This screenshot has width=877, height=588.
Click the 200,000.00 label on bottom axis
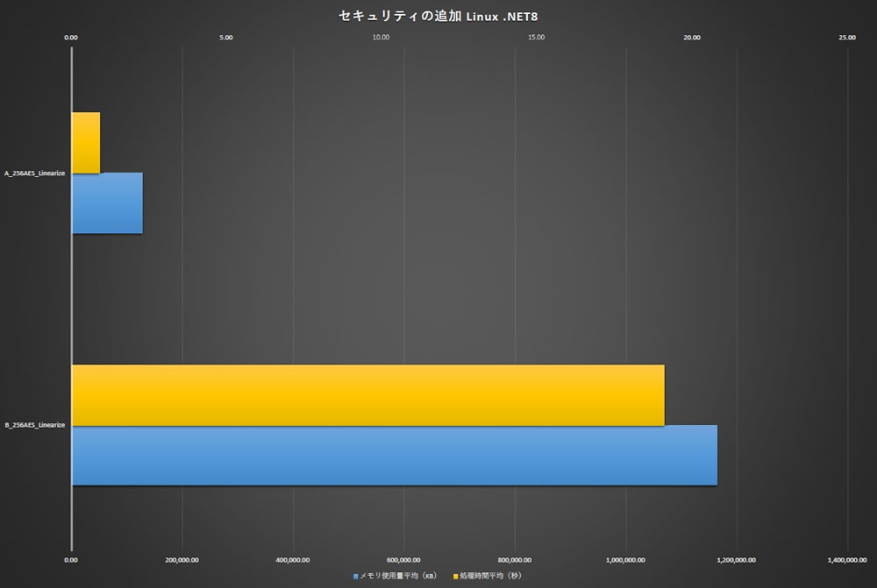(182, 559)
